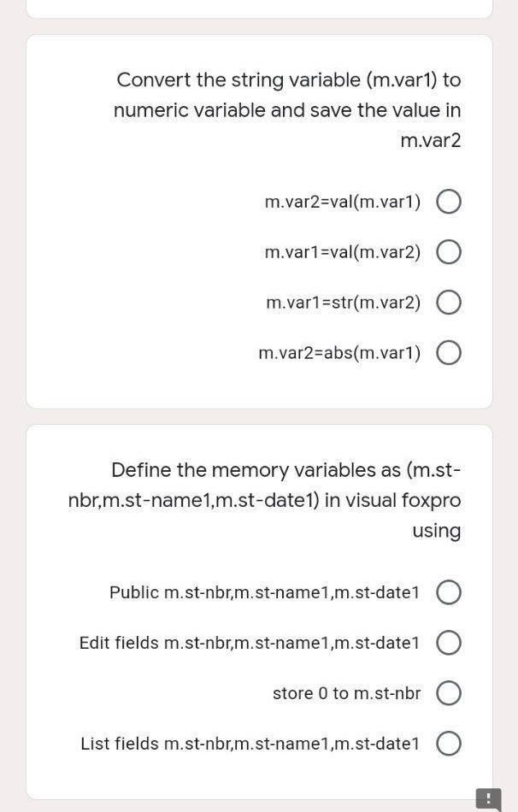Click the label text m.var1=str(m.var2)
Viewport: 518px width, 812px height.
coord(342,302)
